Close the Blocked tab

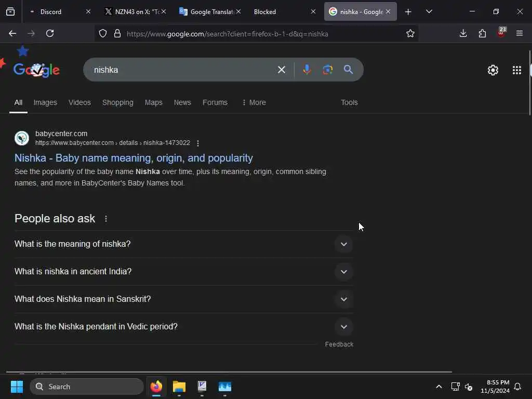[x=313, y=12]
